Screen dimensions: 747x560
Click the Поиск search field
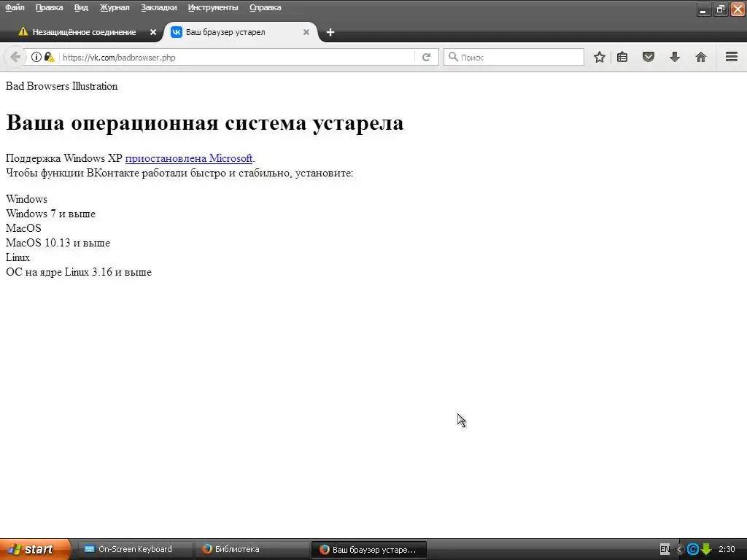(514, 57)
